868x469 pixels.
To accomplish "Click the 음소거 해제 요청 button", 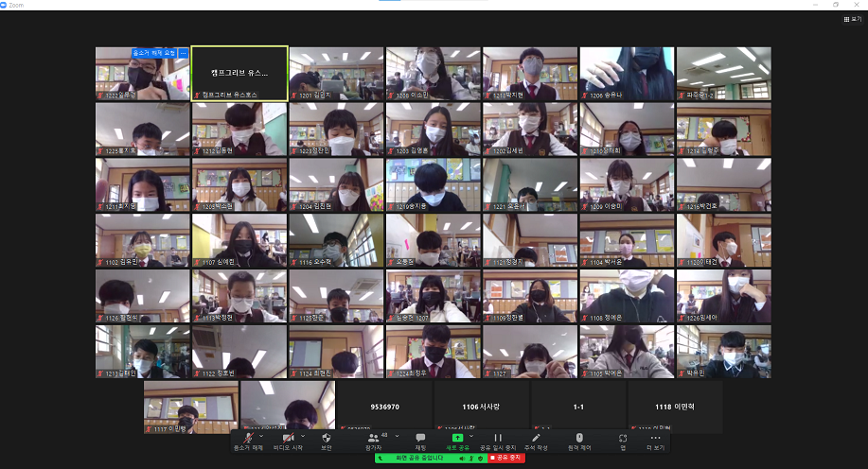I will tap(152, 53).
